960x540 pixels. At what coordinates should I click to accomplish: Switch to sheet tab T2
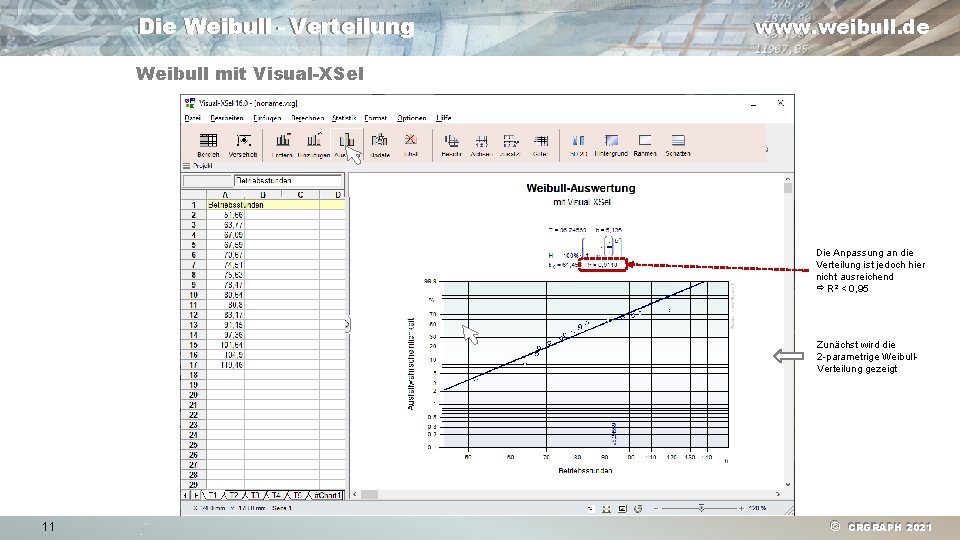[234, 495]
